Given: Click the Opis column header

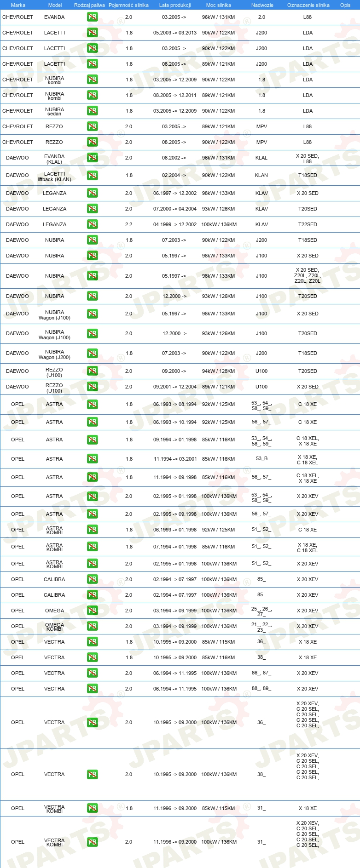Looking at the screenshot, I should click(345, 5).
